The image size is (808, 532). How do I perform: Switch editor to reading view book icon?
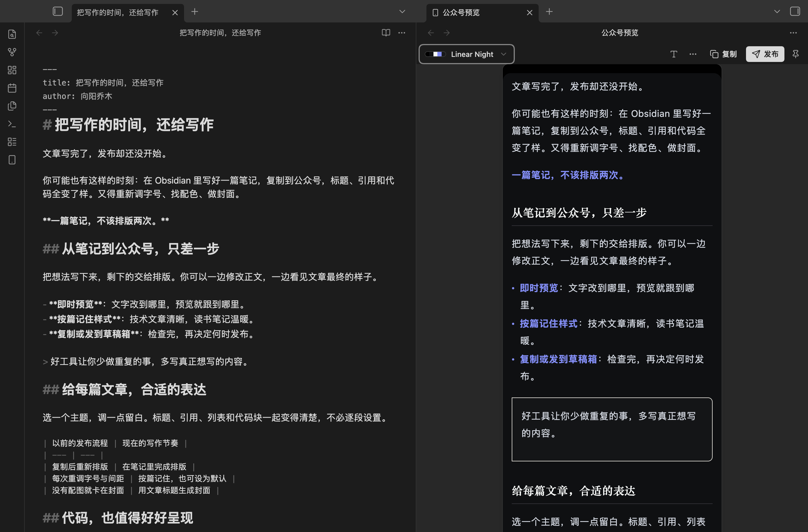click(x=386, y=33)
